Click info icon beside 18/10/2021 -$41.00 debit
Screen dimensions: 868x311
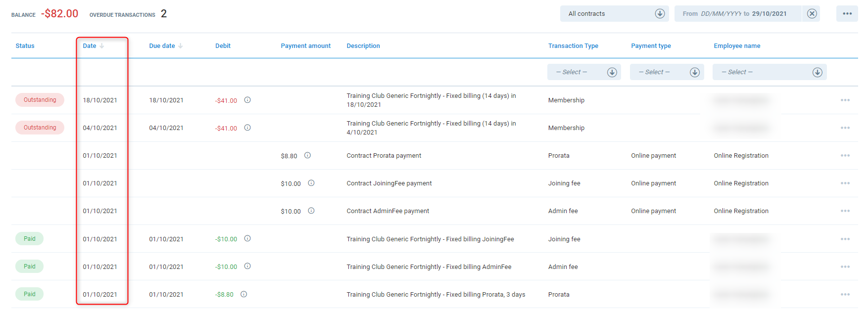247,100
